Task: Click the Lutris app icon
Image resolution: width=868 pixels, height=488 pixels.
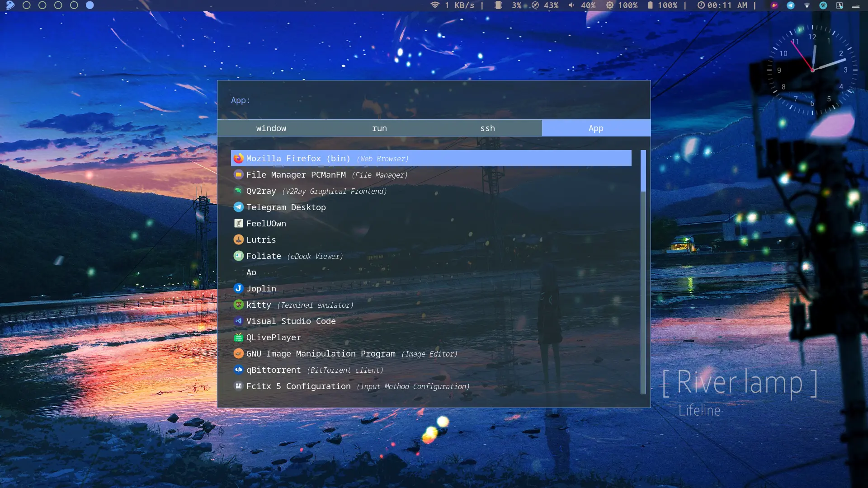Action: [x=238, y=240]
